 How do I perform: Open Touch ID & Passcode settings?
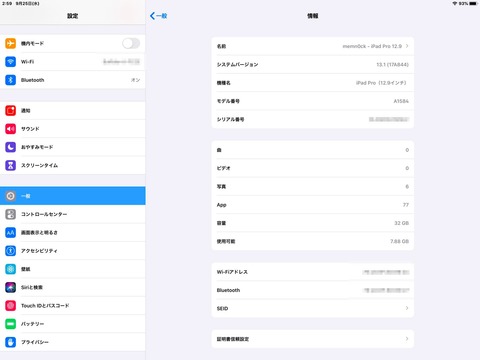pyautogui.click(x=73, y=306)
